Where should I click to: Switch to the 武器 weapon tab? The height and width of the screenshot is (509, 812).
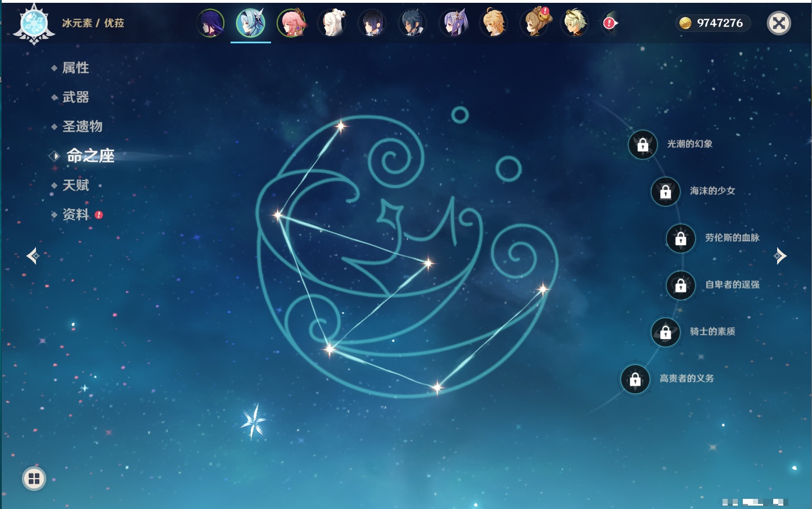[x=75, y=97]
